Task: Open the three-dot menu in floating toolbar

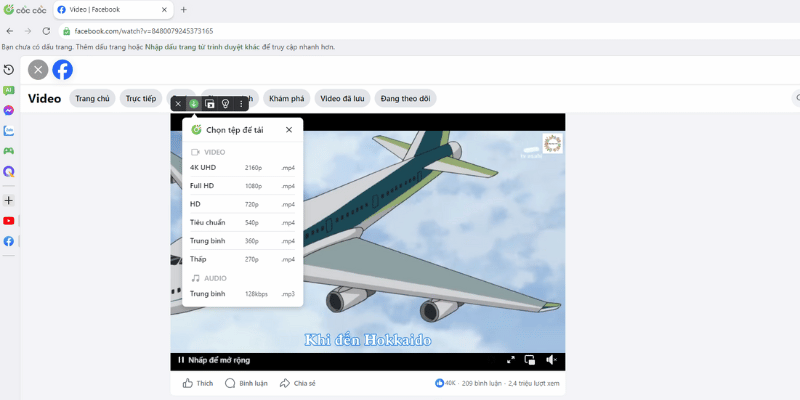Action: [241, 104]
